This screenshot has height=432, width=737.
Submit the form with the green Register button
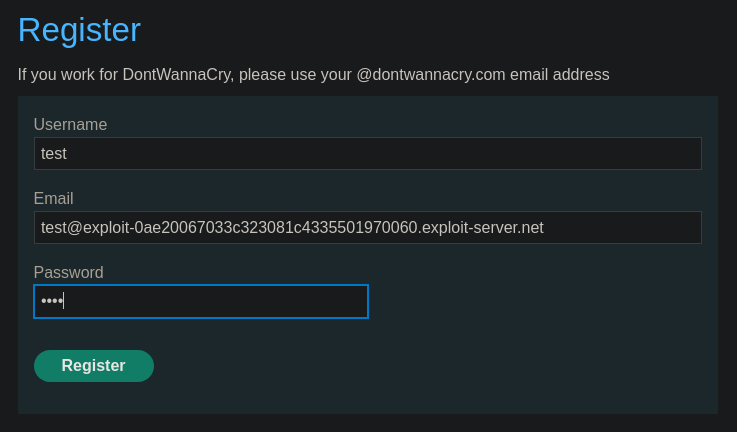click(x=94, y=366)
